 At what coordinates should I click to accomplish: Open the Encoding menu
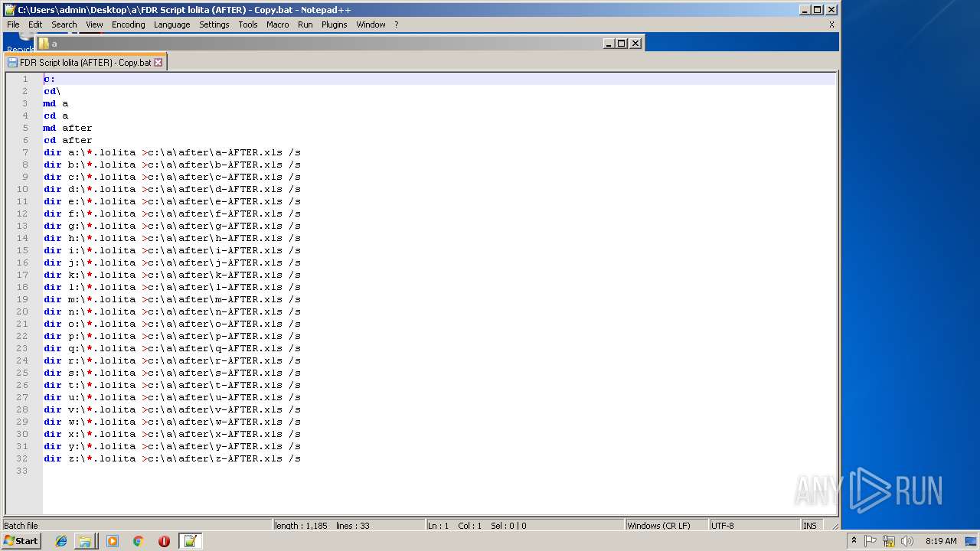(128, 24)
